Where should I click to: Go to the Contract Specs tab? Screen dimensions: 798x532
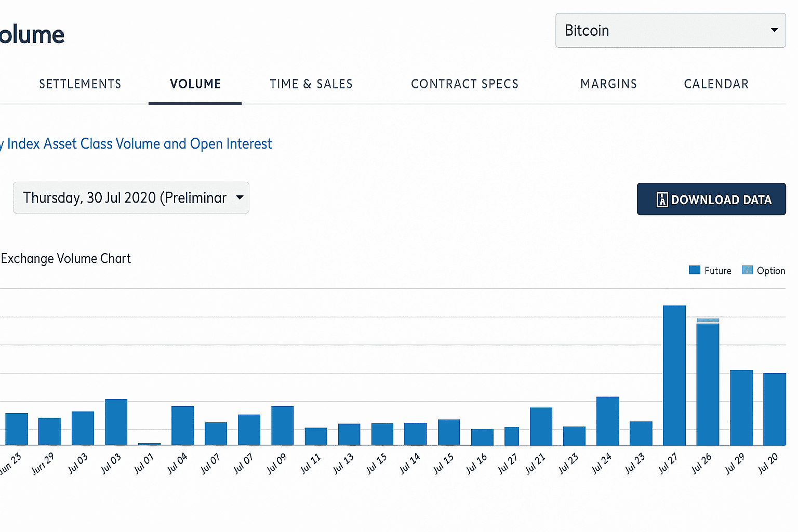point(464,84)
